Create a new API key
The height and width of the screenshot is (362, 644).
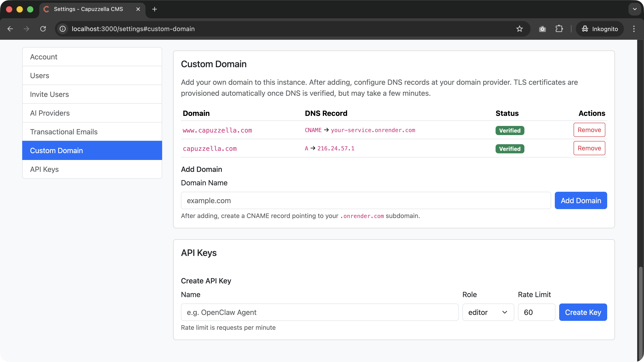(583, 312)
